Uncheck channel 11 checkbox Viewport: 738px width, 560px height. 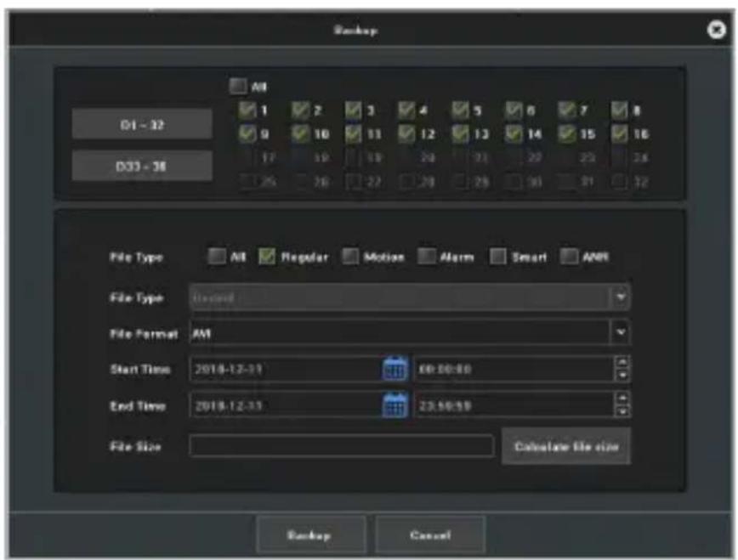pos(354,134)
